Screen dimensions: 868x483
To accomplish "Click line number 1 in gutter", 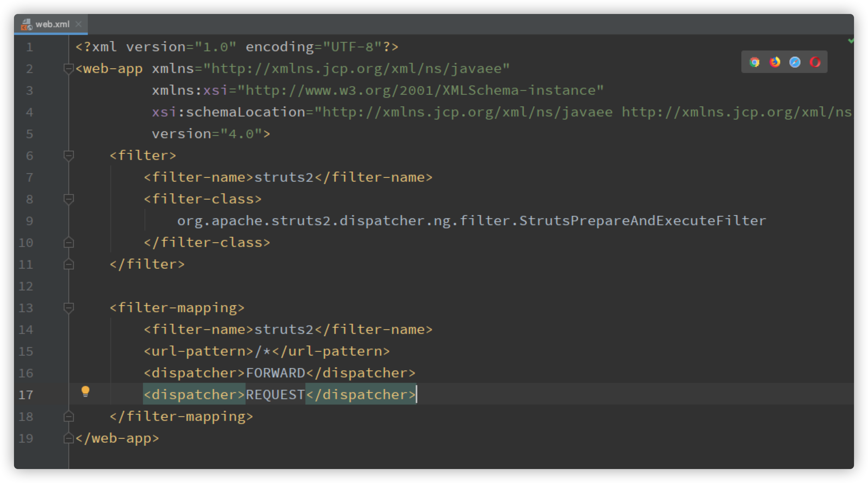I will coord(30,47).
